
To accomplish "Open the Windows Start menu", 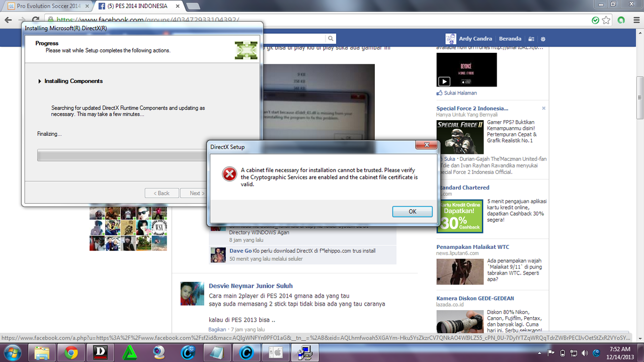I will point(13,352).
